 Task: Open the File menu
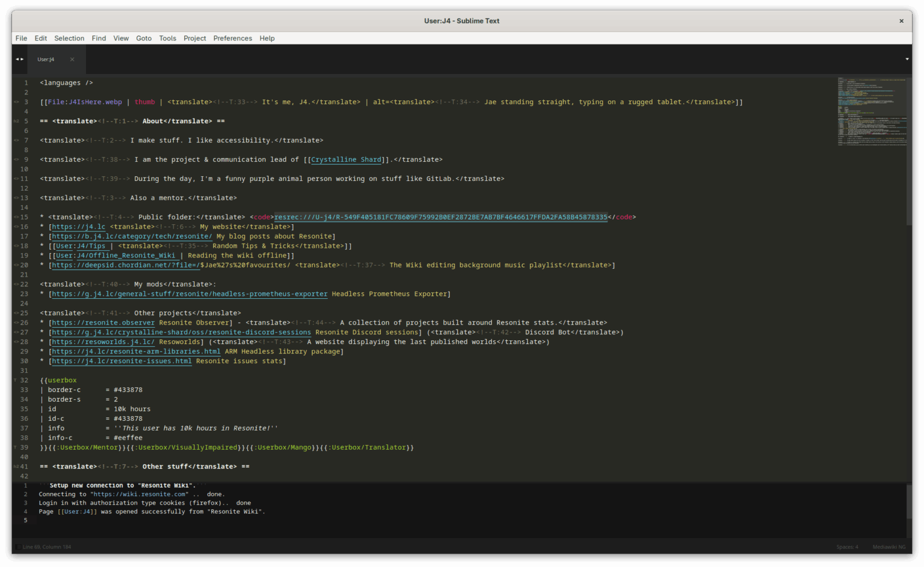pos(21,38)
